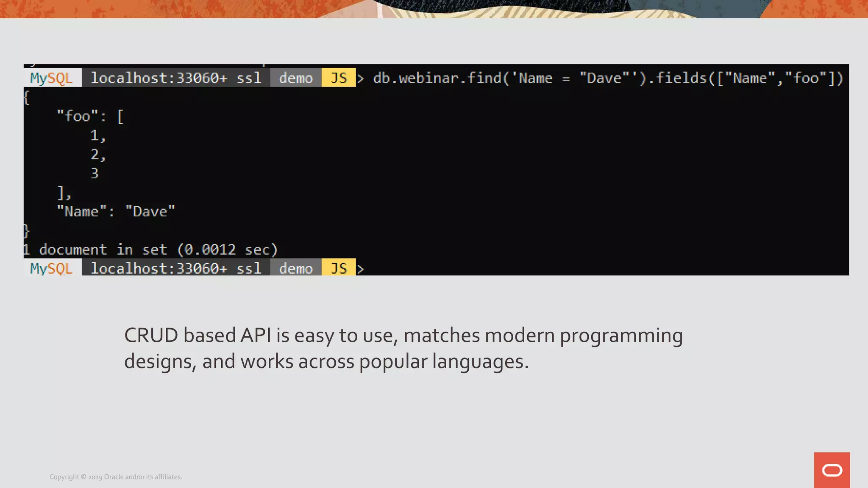Click the array value 3 in output

pyautogui.click(x=95, y=173)
